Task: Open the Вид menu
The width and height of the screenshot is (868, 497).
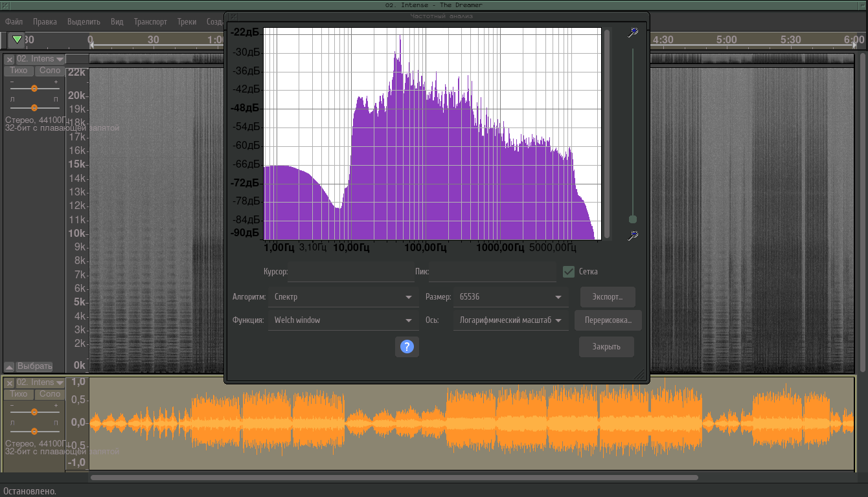Action: (x=117, y=21)
